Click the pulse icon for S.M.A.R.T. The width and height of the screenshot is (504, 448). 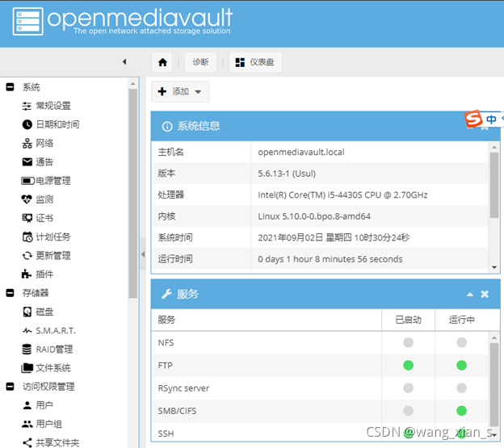[x=27, y=330]
